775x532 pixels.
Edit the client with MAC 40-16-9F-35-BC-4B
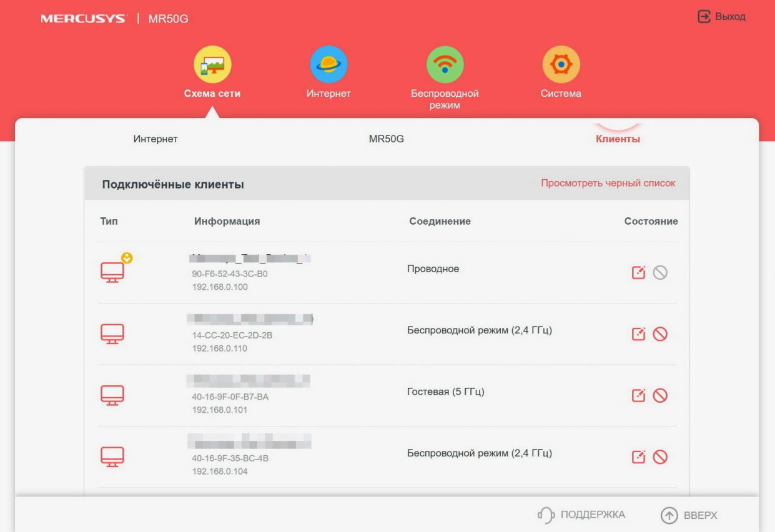[638, 457]
